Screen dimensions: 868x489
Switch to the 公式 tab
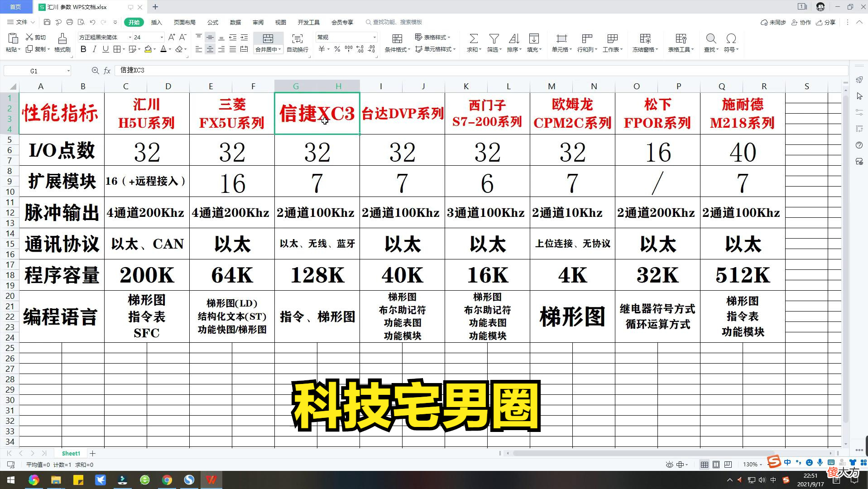[x=213, y=22]
